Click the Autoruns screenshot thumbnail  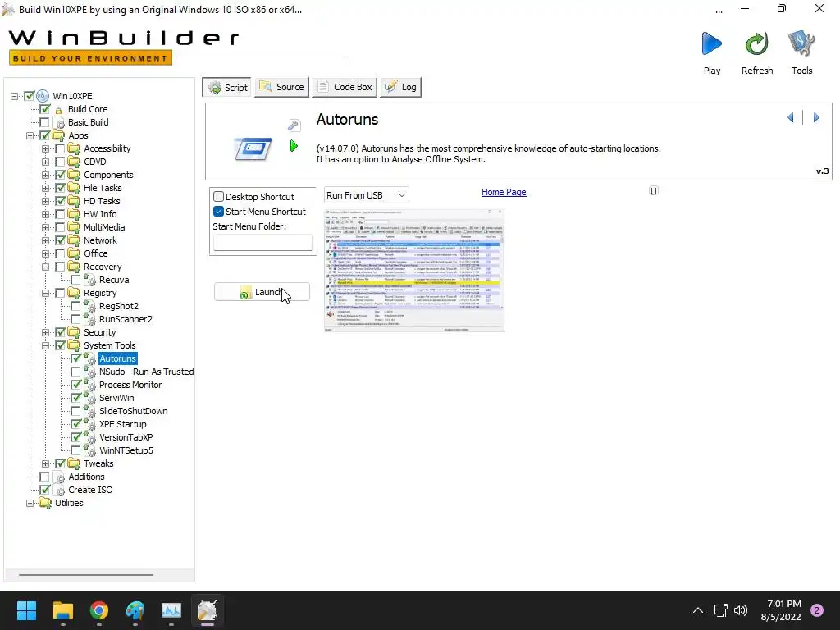tap(414, 270)
